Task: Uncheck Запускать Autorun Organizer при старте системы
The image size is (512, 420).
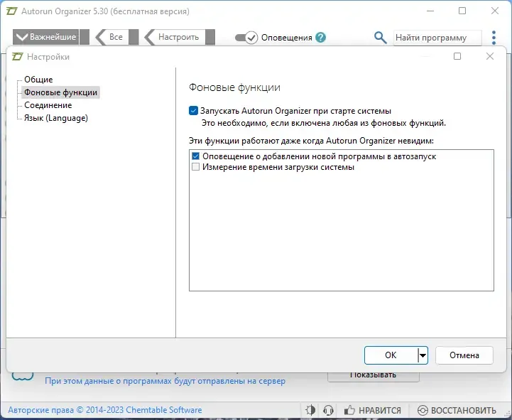Action: [193, 111]
